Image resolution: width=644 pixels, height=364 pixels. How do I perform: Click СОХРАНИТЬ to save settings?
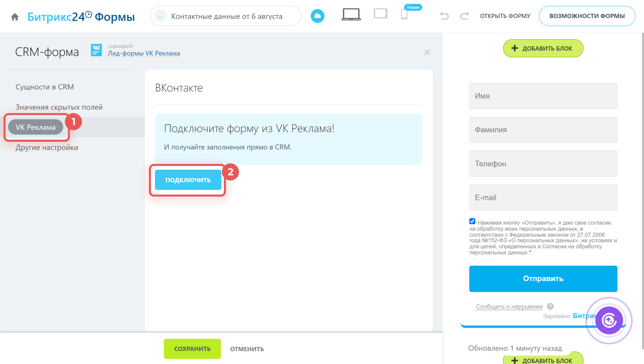(192, 349)
